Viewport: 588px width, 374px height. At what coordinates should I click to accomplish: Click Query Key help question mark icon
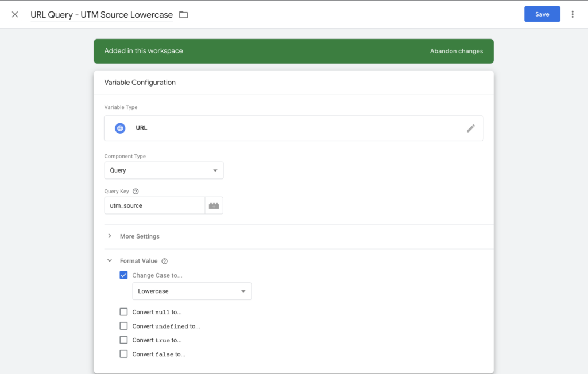136,192
